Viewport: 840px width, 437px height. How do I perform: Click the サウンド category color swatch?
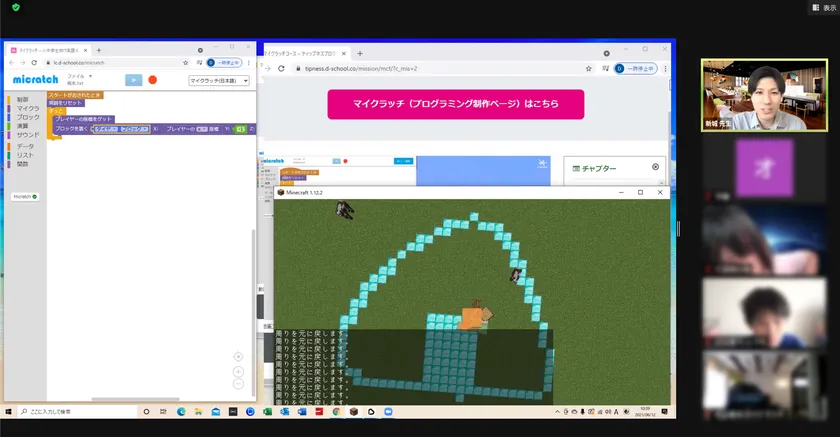(10, 133)
